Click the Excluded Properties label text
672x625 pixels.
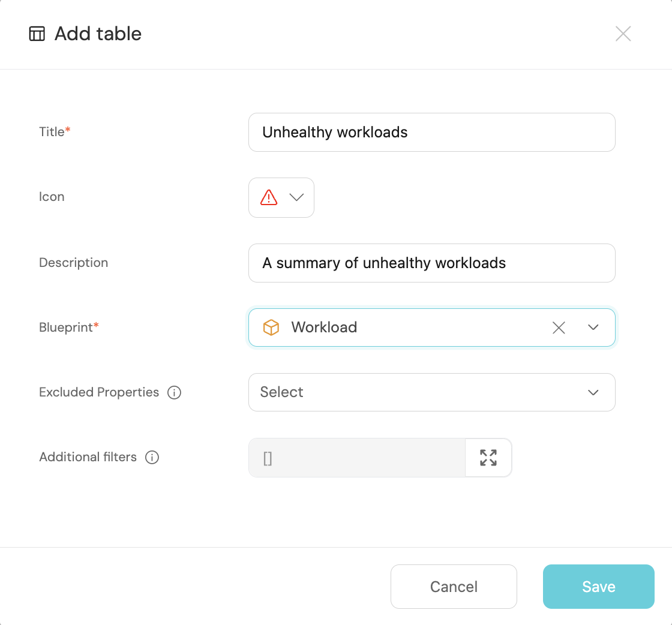(x=99, y=392)
